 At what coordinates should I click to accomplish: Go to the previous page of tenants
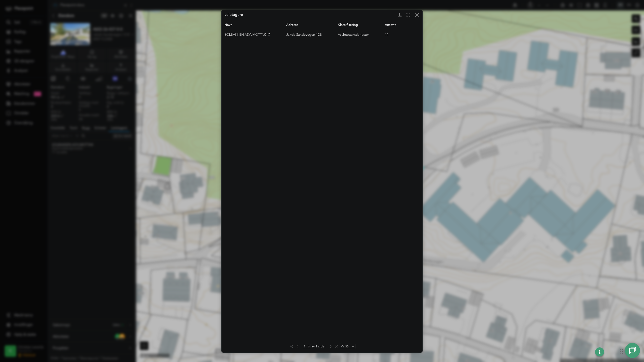coord(298,346)
